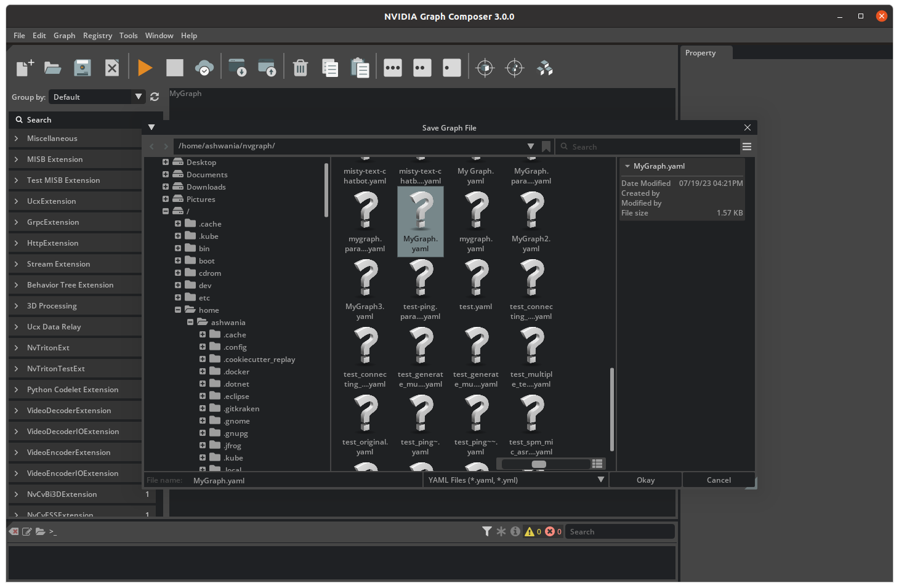This screenshot has width=899, height=588.
Task: Open the Graph menu
Action: (x=64, y=36)
